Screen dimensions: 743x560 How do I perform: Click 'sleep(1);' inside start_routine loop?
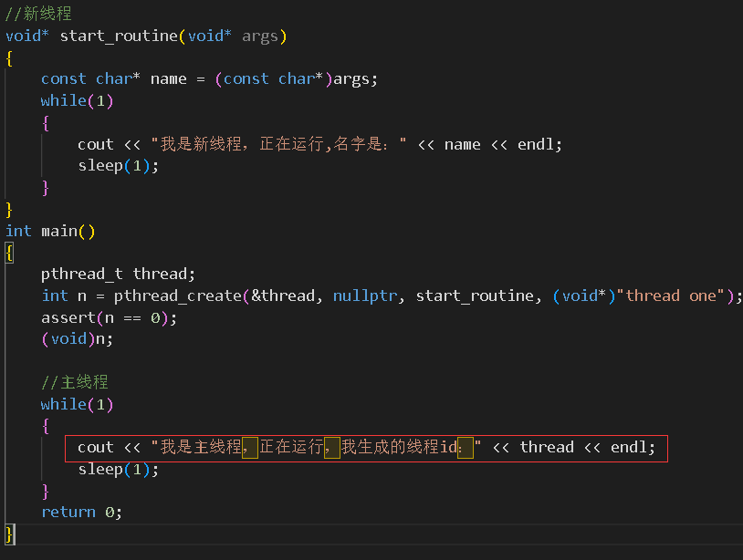tap(119, 166)
